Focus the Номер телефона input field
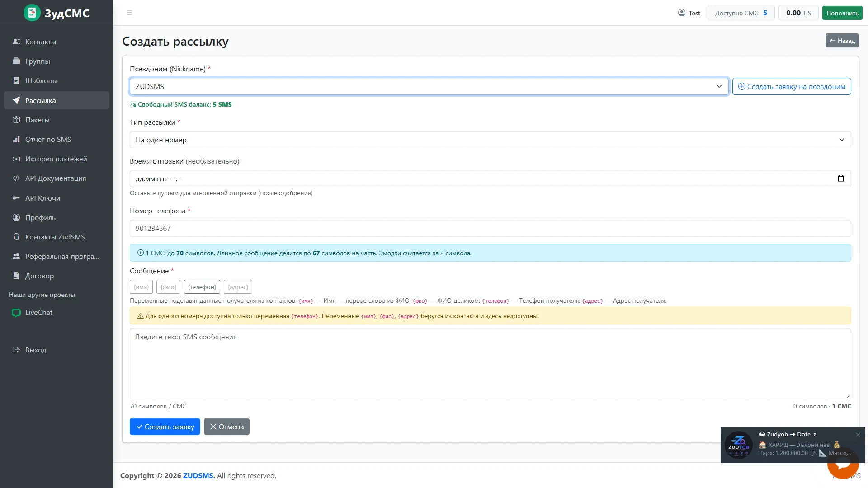The width and height of the screenshot is (868, 488). click(490, 228)
